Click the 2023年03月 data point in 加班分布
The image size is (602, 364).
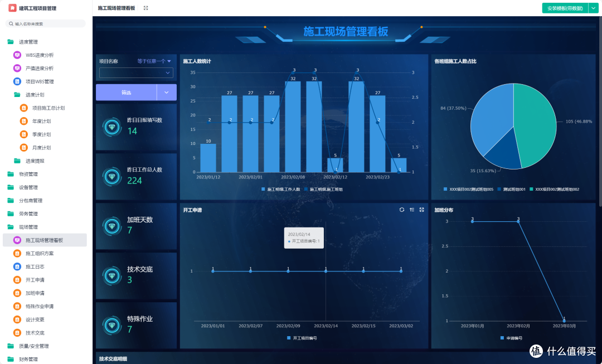coord(564,321)
